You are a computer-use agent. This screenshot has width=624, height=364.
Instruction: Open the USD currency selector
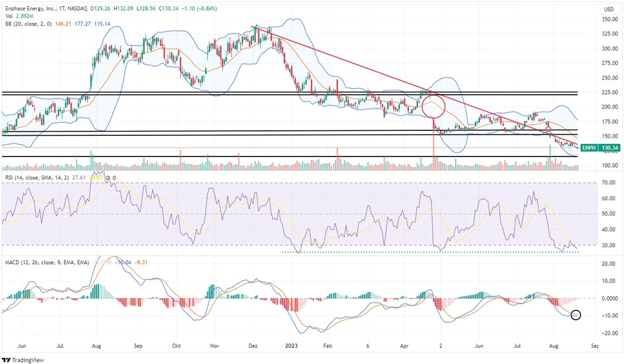608,9
